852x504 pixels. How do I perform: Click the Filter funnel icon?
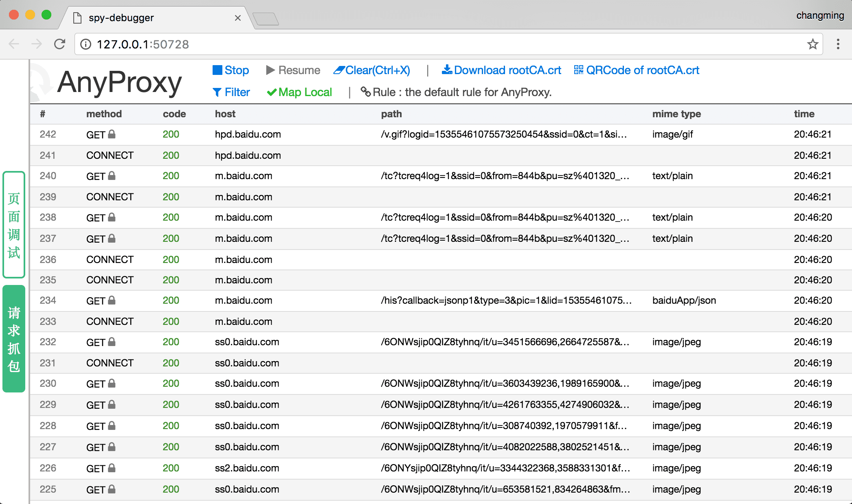click(x=217, y=92)
